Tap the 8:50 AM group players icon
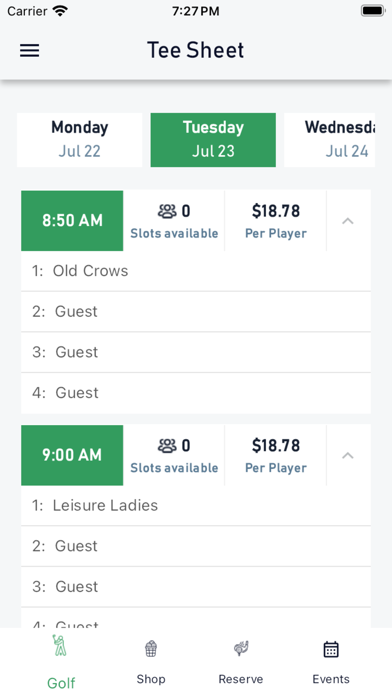Screen dimensions: 392x696 pyautogui.click(x=167, y=211)
